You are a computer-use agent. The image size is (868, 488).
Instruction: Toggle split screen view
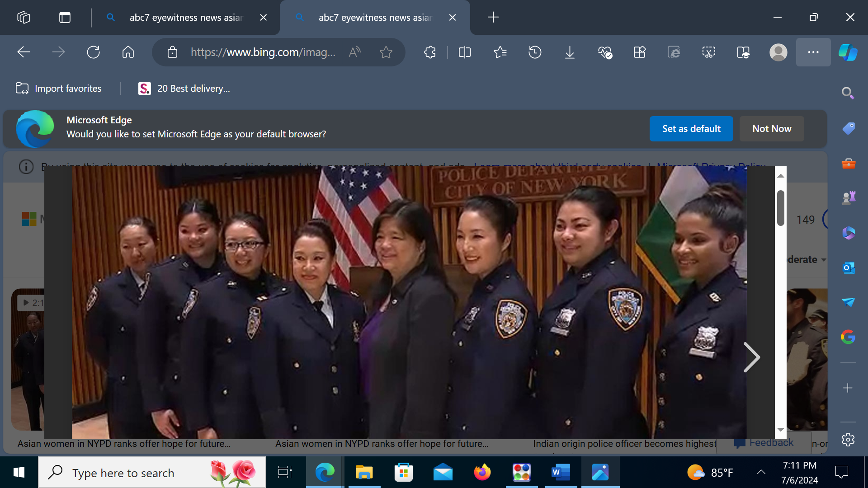click(x=465, y=52)
